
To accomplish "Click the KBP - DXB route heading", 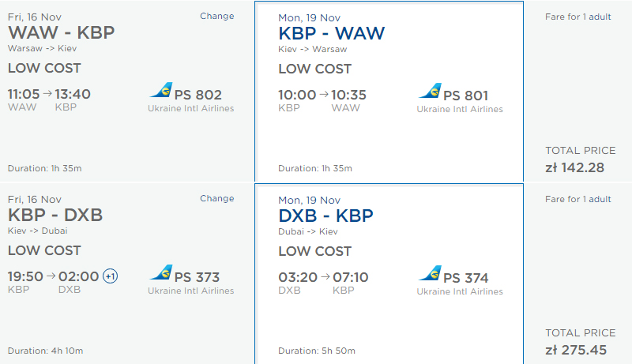I will tap(55, 215).
